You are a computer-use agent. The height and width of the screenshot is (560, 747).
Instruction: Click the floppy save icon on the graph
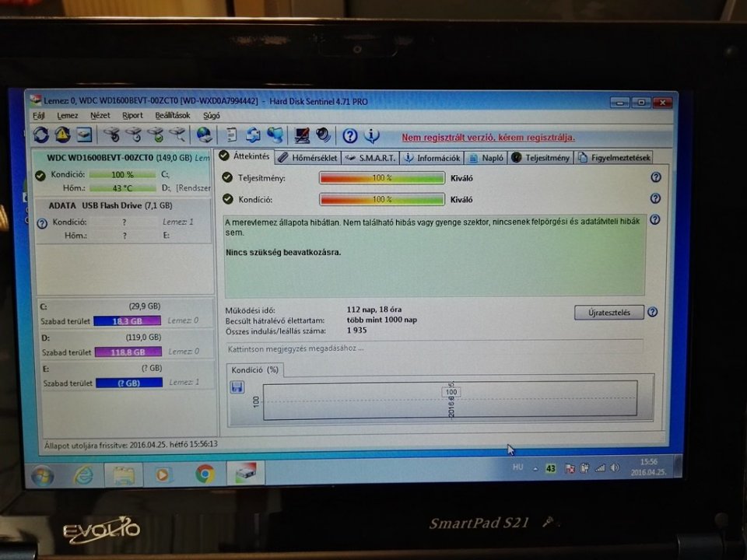click(x=237, y=387)
